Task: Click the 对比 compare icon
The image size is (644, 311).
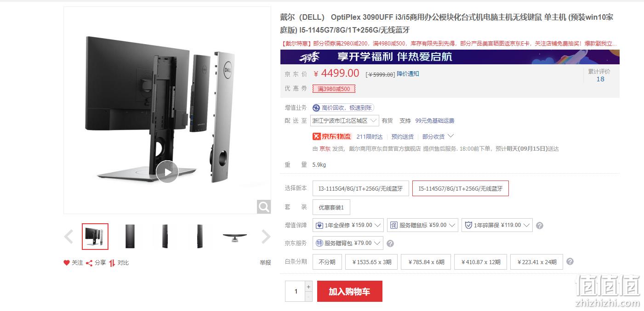Action: click(x=112, y=263)
